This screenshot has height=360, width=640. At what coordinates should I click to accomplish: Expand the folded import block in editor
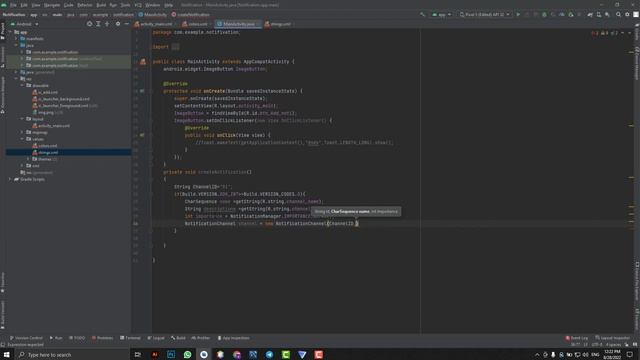tap(175, 47)
